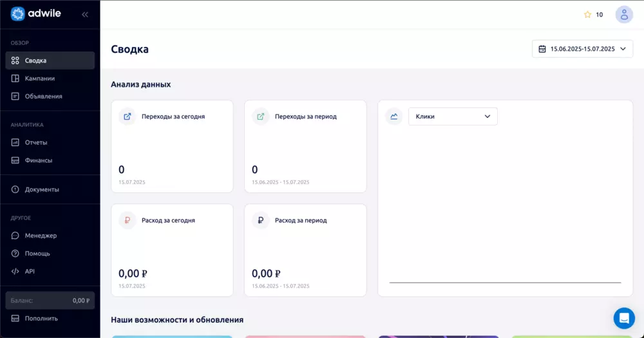Collapse the sidebar with double-chevron icon

click(x=84, y=14)
